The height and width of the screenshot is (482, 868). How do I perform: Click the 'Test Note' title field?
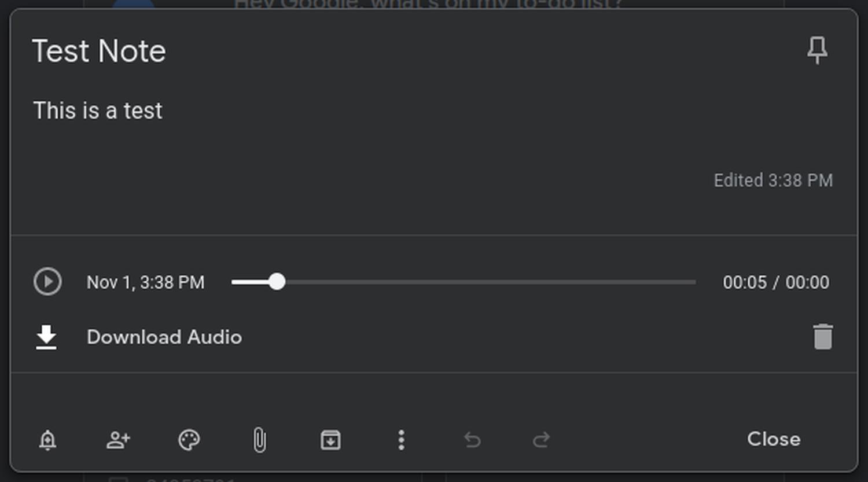[x=99, y=51]
